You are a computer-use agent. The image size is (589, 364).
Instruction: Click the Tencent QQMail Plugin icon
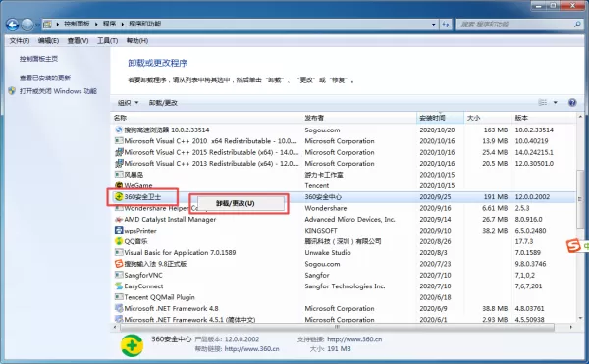pyautogui.click(x=119, y=297)
